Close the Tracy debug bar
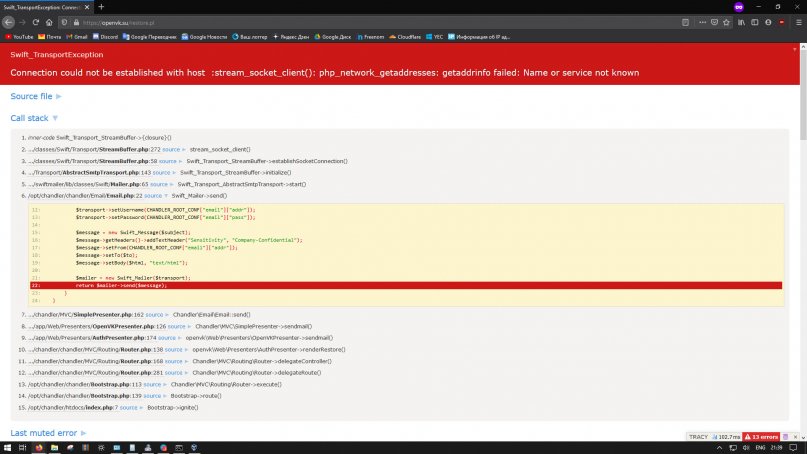The height and width of the screenshot is (454, 807). (x=795, y=436)
